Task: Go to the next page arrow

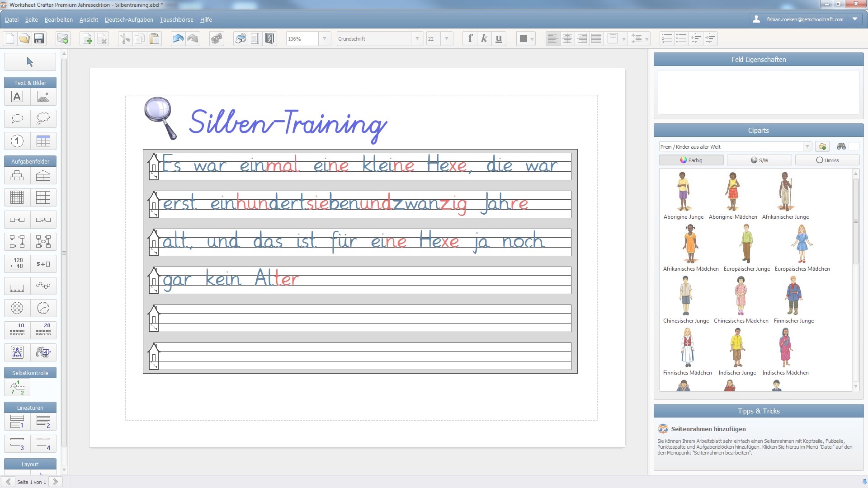Action: (56, 482)
